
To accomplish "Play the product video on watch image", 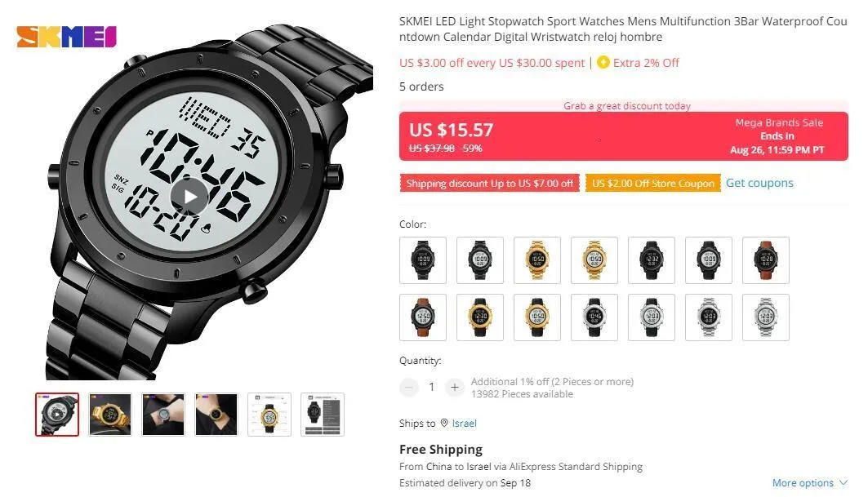I will [189, 197].
